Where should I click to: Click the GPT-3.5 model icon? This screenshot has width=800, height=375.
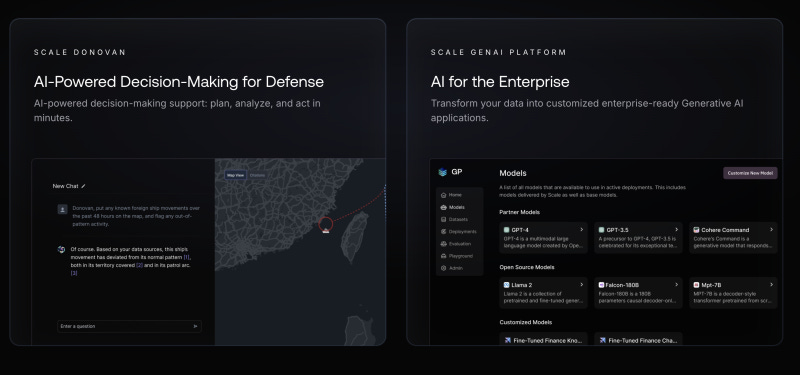click(x=602, y=230)
